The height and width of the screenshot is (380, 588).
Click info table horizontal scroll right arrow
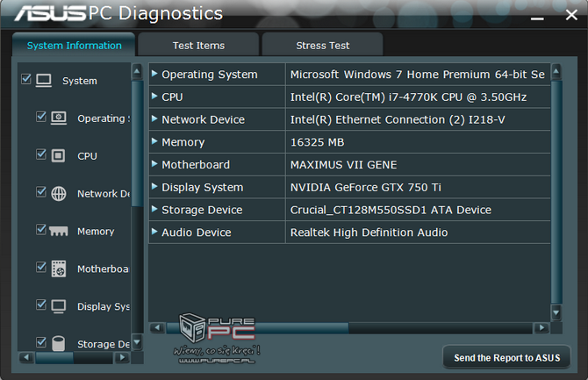point(541,328)
